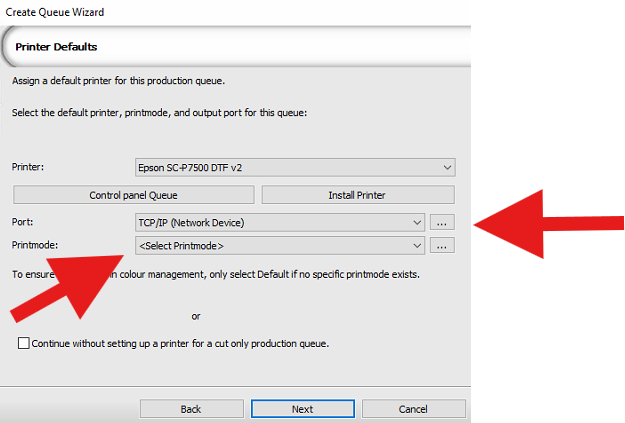Click the Install Printer button
This screenshot has width=625, height=423.
(358, 195)
